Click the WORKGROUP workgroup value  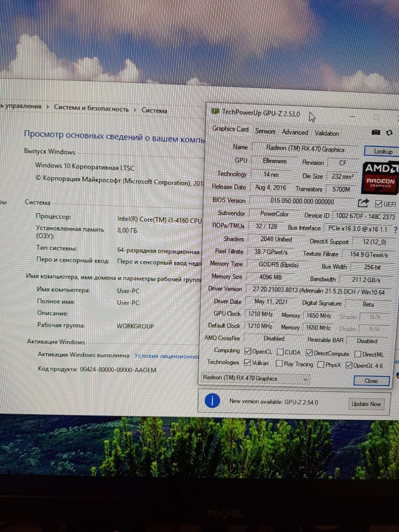click(x=135, y=326)
